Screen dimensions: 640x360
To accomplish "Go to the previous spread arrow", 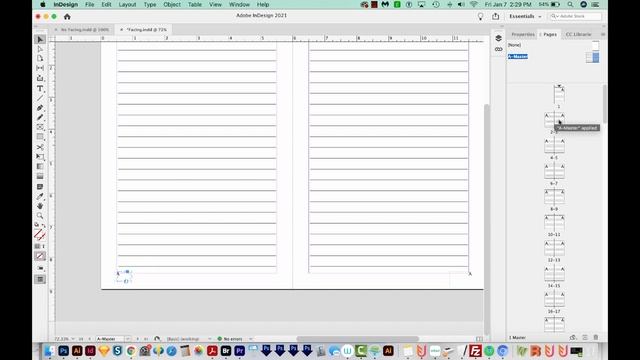I will [x=89, y=339].
